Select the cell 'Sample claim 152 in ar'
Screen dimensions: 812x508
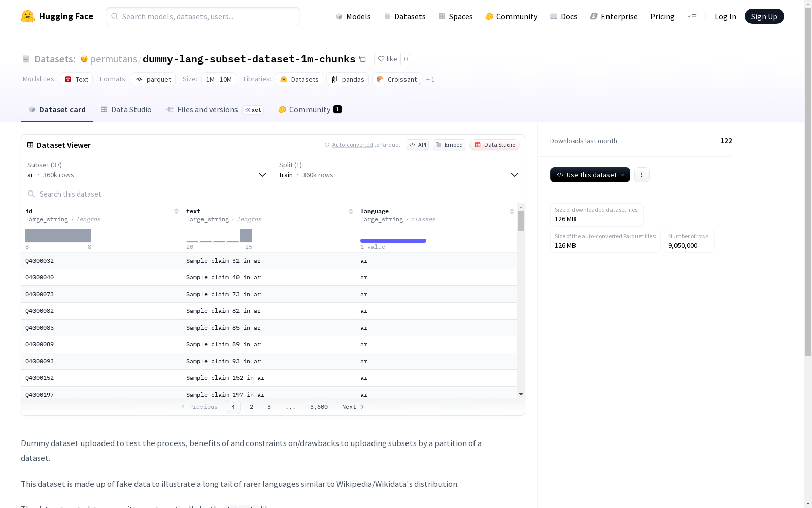[269, 378]
